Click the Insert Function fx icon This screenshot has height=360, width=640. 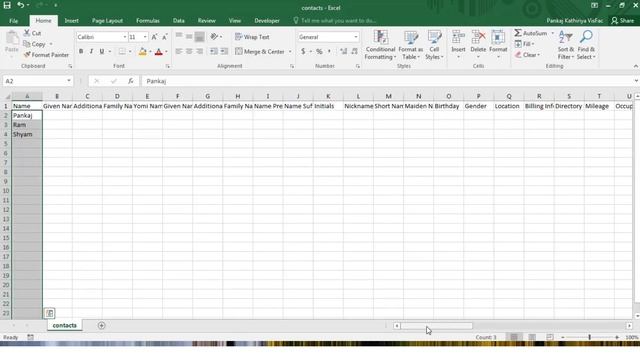131,81
